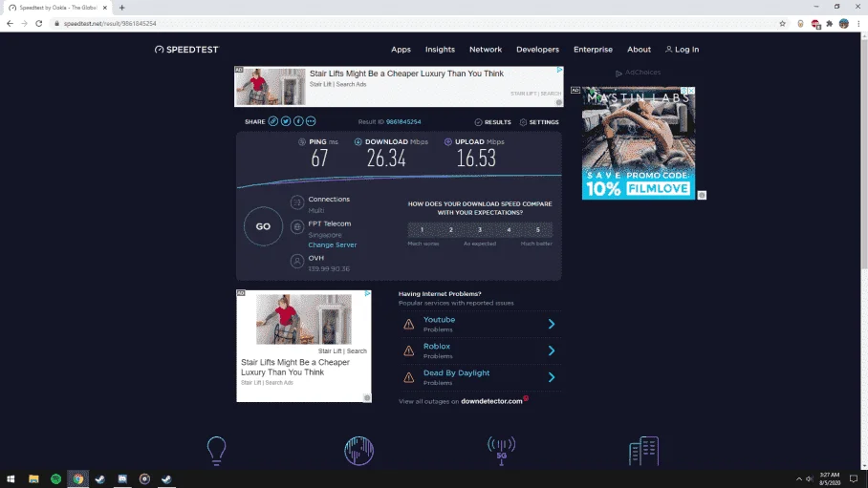
Task: Share the result on Twitter
Action: pyautogui.click(x=286, y=121)
